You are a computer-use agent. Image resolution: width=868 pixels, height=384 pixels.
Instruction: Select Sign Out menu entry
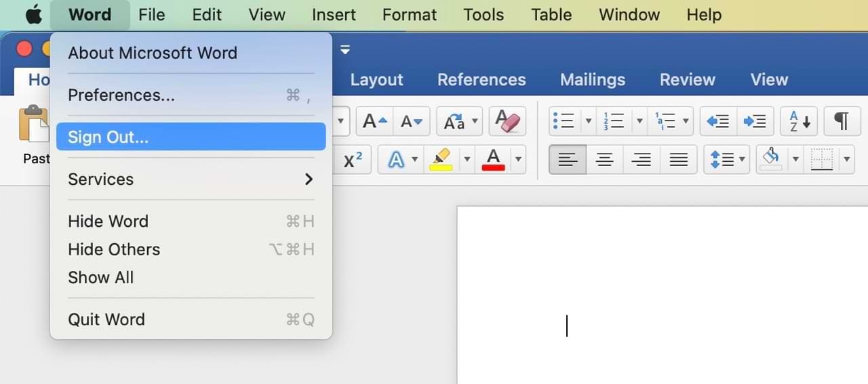click(x=191, y=137)
